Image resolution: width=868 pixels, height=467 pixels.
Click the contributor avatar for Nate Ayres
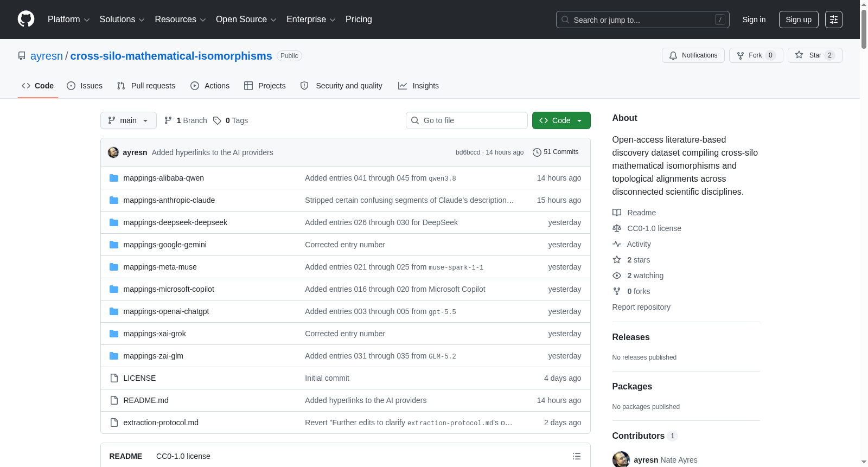621,459
